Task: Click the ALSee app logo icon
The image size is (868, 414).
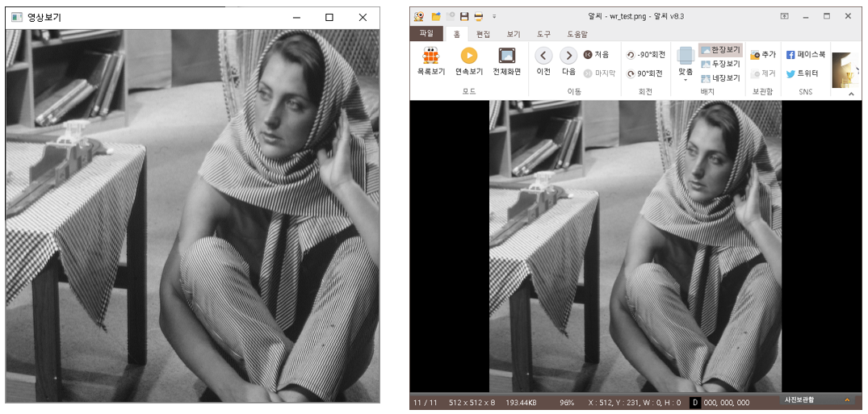Action: coord(420,16)
